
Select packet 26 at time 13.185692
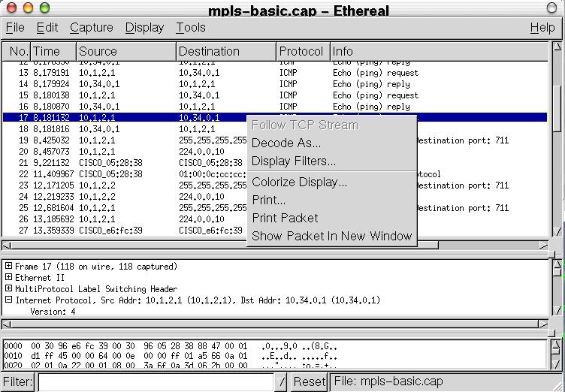[124, 219]
